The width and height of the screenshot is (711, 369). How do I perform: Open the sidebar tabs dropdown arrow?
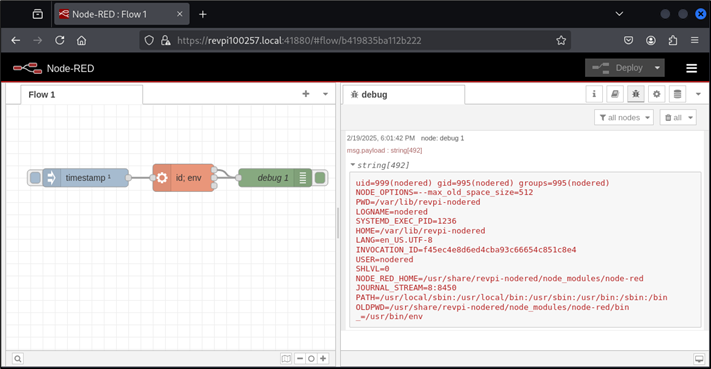pos(698,94)
